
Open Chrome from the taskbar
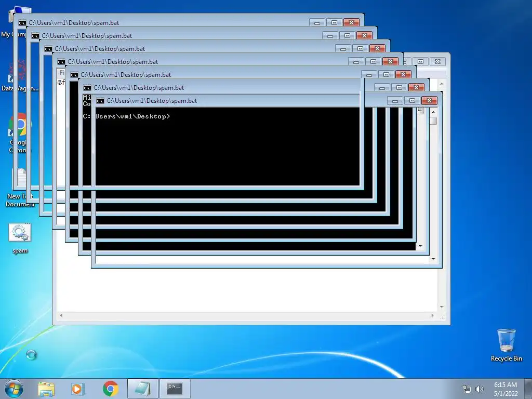tap(110, 389)
